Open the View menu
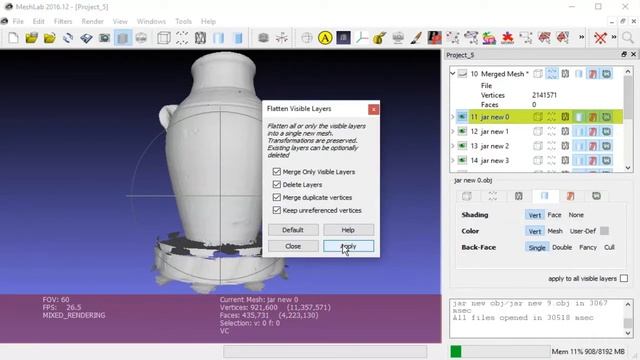640x360 pixels. (x=120, y=21)
